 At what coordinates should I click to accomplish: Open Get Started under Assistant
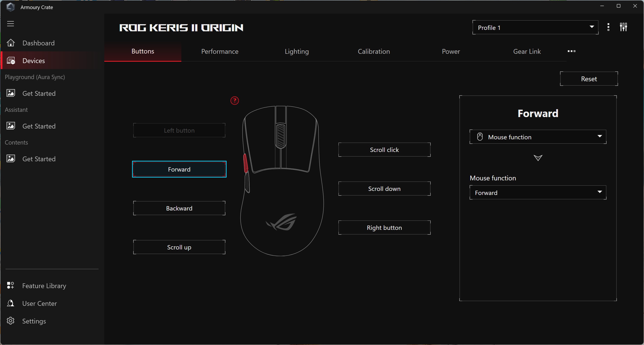point(52,126)
